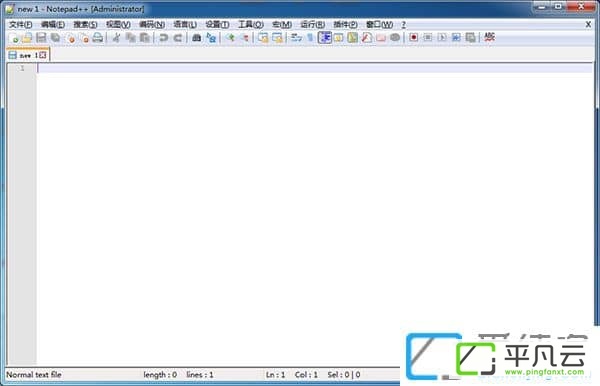Viewport: 600px width, 386px height.
Task: Click "Normal text file" in status bar
Action: coord(34,375)
